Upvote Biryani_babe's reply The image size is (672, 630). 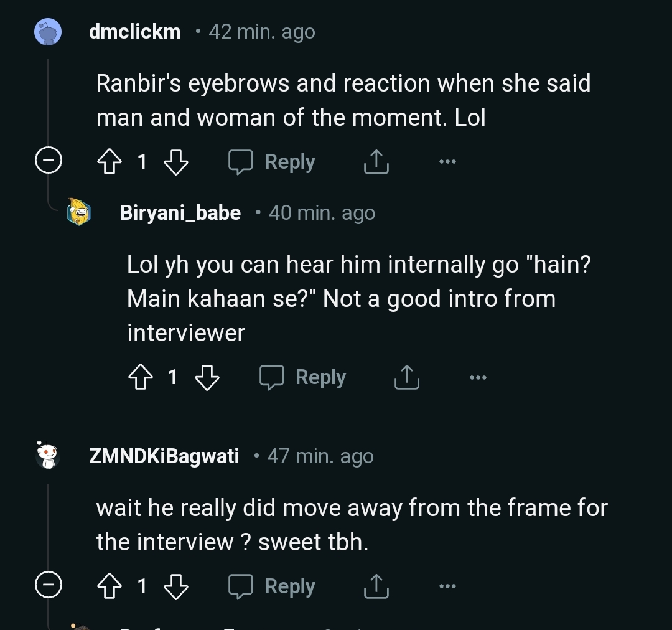[141, 377]
